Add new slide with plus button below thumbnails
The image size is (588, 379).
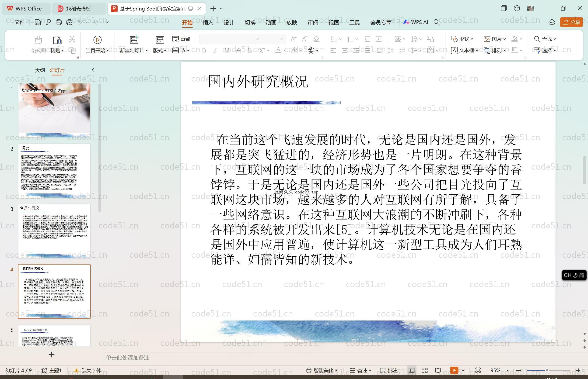pos(52,354)
